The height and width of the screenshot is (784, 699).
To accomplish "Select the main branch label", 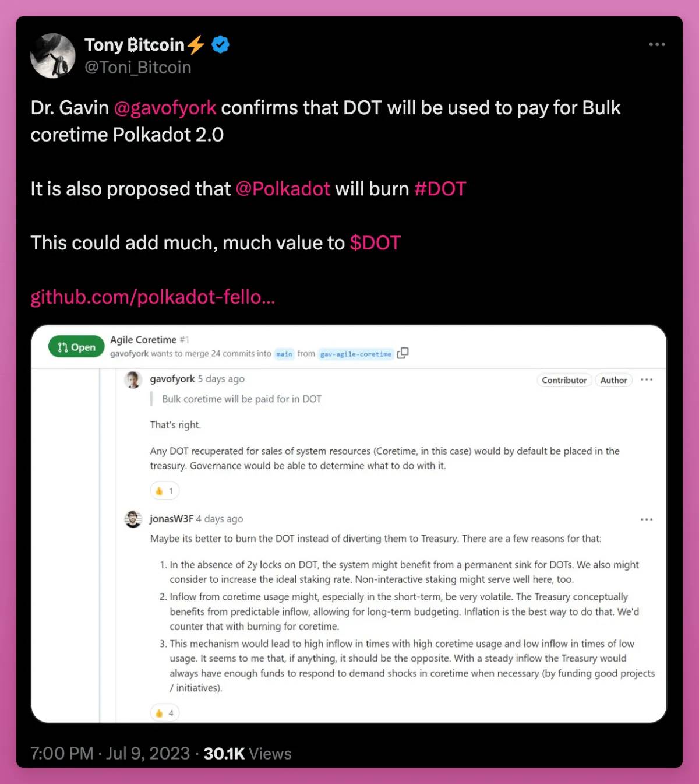I will coord(284,354).
